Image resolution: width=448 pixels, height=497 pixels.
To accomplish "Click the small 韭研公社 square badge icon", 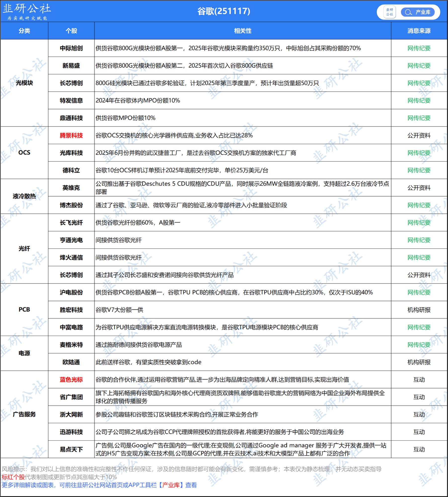I will (x=389, y=12).
